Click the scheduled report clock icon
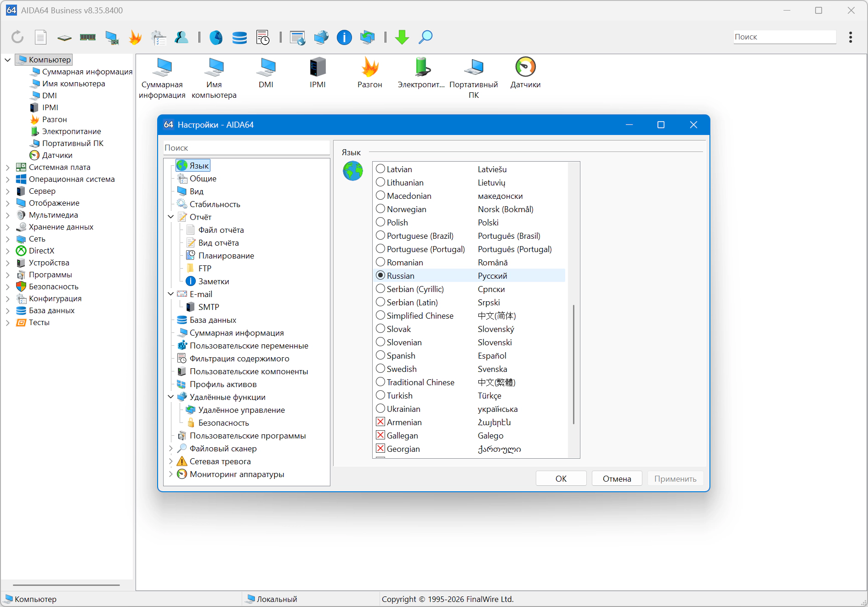868x607 pixels. (263, 37)
